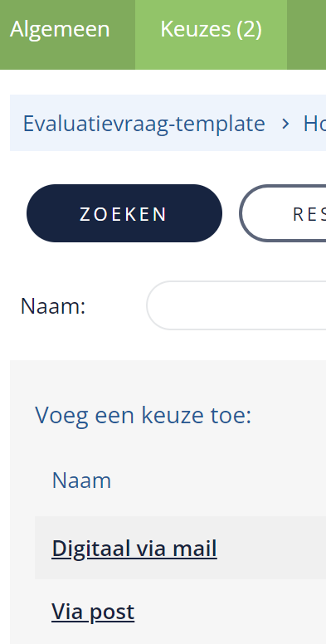Open the 'Digitaal via mail' choice link

pyautogui.click(x=134, y=548)
